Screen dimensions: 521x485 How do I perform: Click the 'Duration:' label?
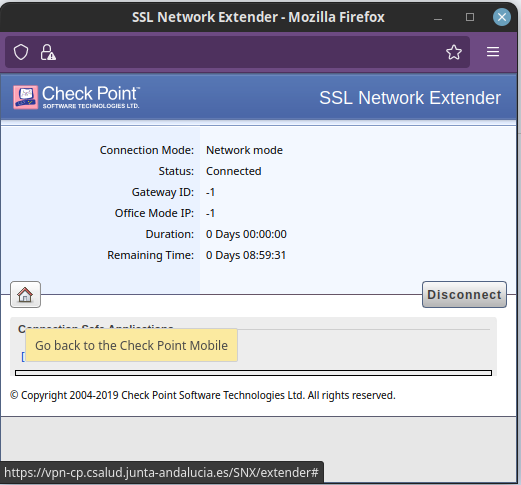pos(170,234)
